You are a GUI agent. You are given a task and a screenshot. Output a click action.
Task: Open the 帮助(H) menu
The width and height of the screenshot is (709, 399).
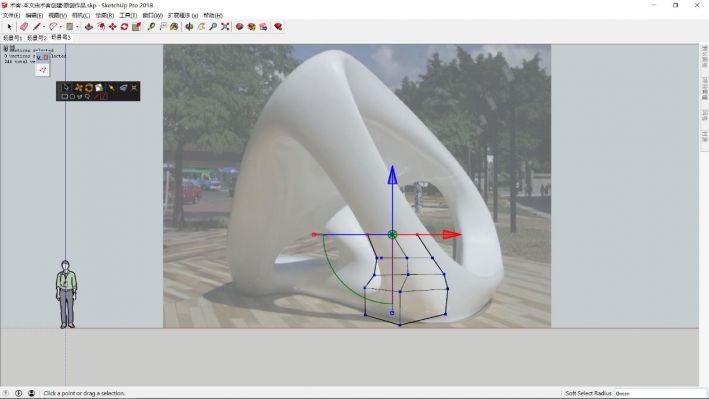213,15
